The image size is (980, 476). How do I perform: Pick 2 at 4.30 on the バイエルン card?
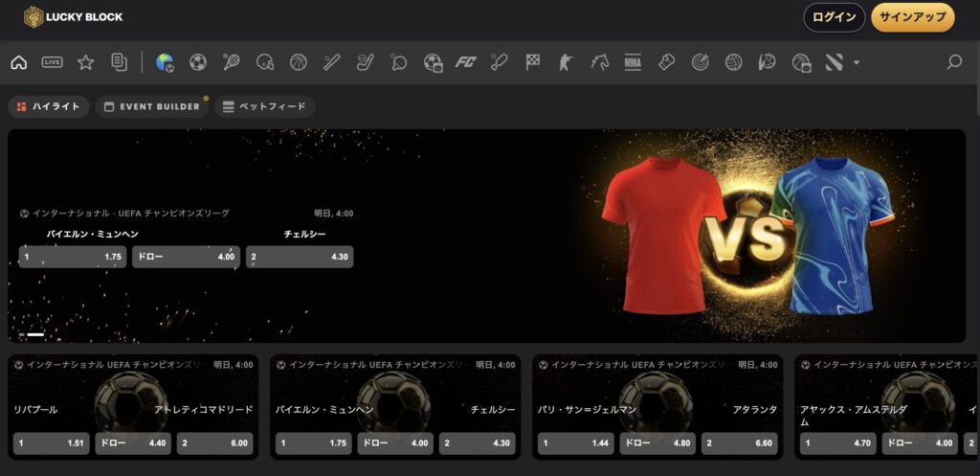pos(478,443)
